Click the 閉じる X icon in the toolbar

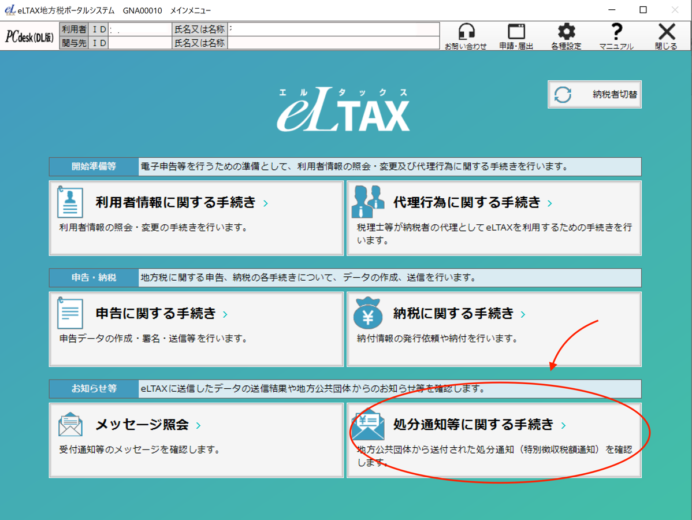click(666, 36)
